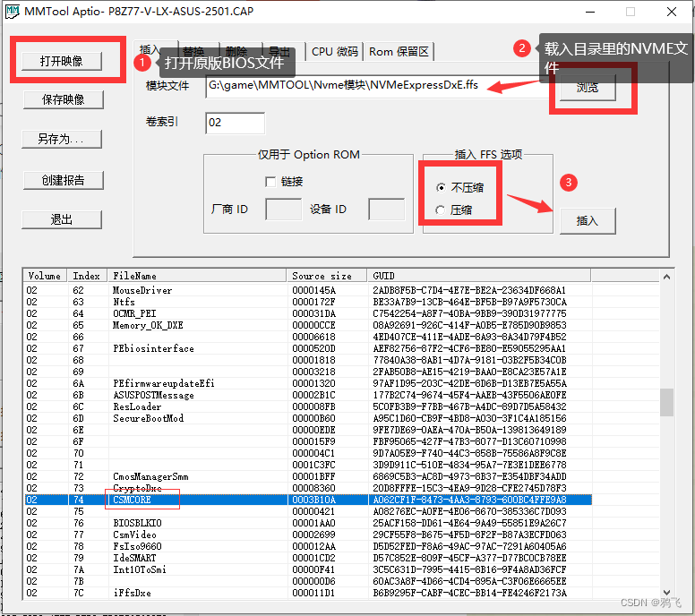This screenshot has height=616, width=695.
Task: Select the Ntfs module row
Action: point(308,302)
